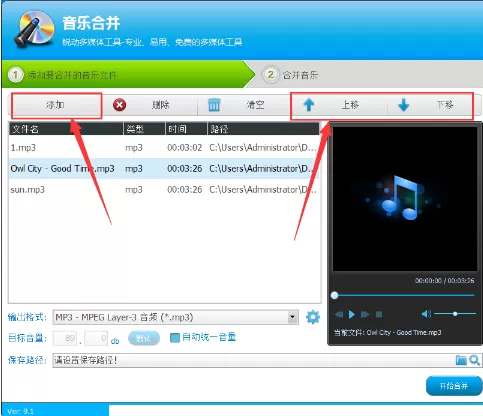The height and width of the screenshot is (416, 483).
Task: Click the previous track rewind icon
Action: click(339, 314)
